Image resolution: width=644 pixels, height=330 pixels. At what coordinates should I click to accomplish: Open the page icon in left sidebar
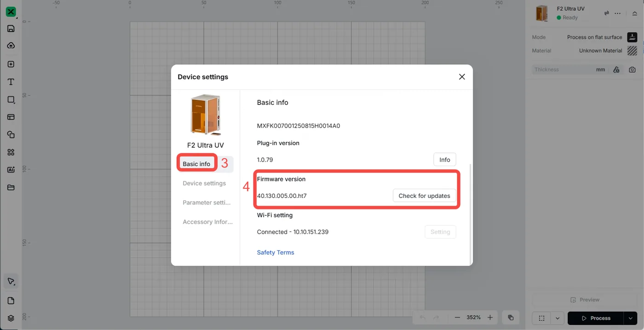click(11, 301)
